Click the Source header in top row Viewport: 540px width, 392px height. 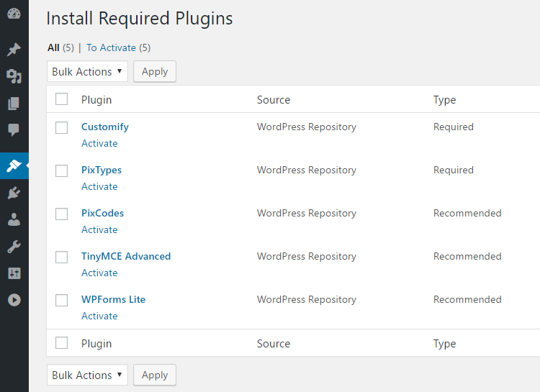[x=274, y=100]
